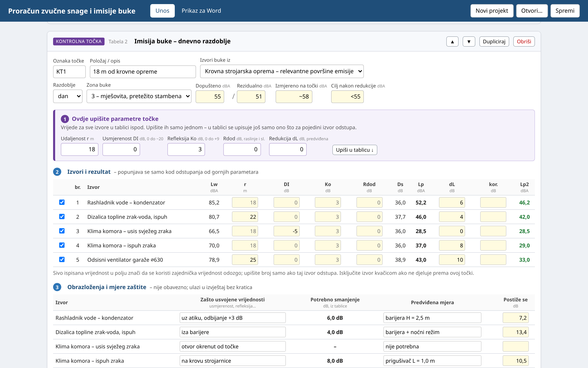Click kor. field in Odsisni ventilator row

coord(493,260)
